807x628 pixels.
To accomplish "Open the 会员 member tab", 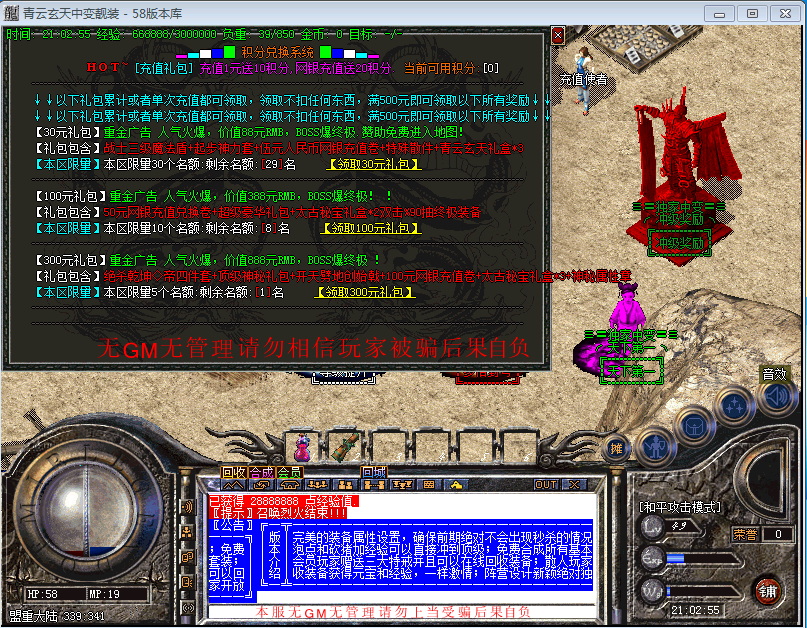I will (289, 473).
